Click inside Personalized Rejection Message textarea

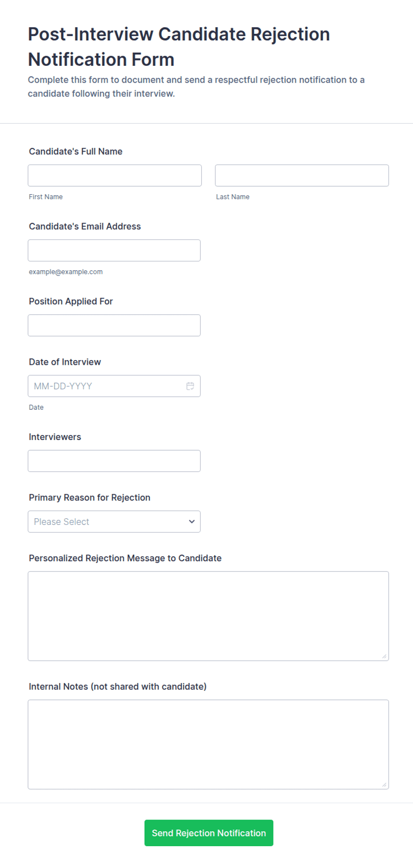point(208,616)
